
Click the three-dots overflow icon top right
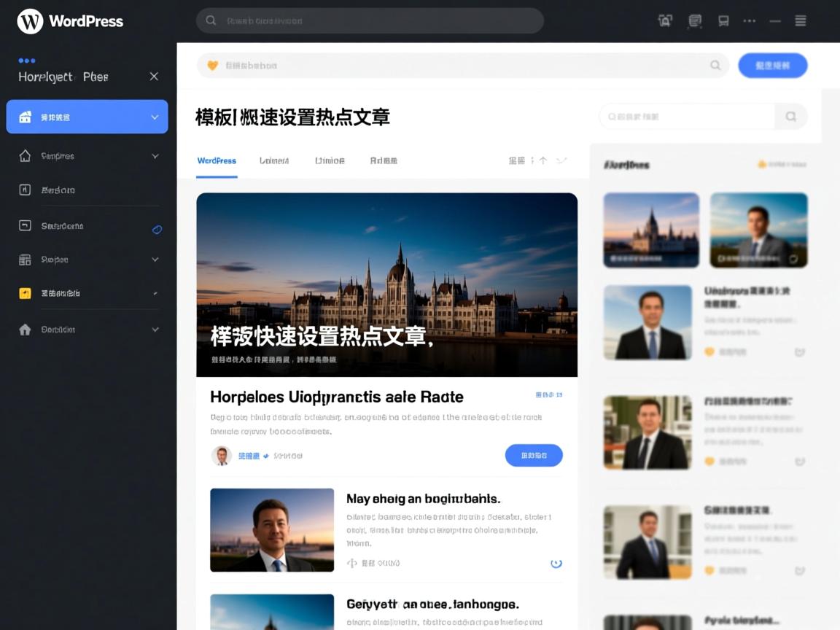[x=750, y=21]
